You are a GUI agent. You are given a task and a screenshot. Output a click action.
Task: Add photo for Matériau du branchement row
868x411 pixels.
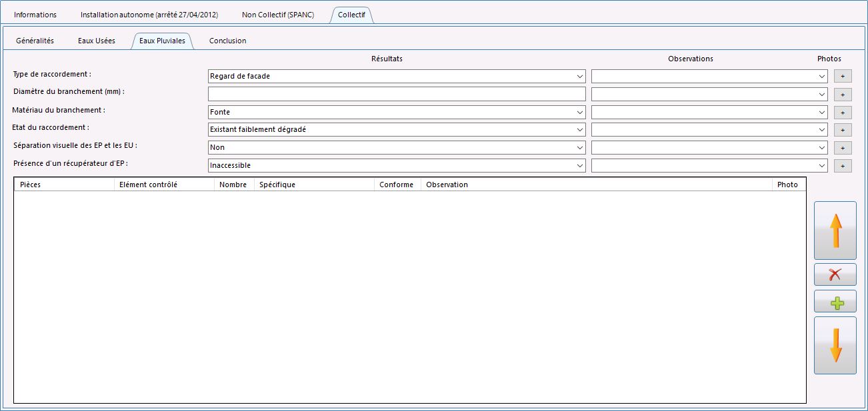tap(843, 113)
